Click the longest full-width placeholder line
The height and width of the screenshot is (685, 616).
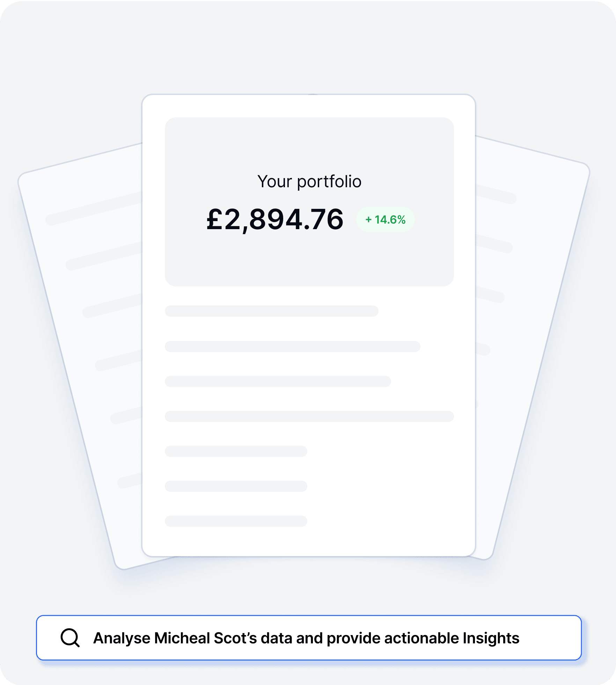[309, 416]
